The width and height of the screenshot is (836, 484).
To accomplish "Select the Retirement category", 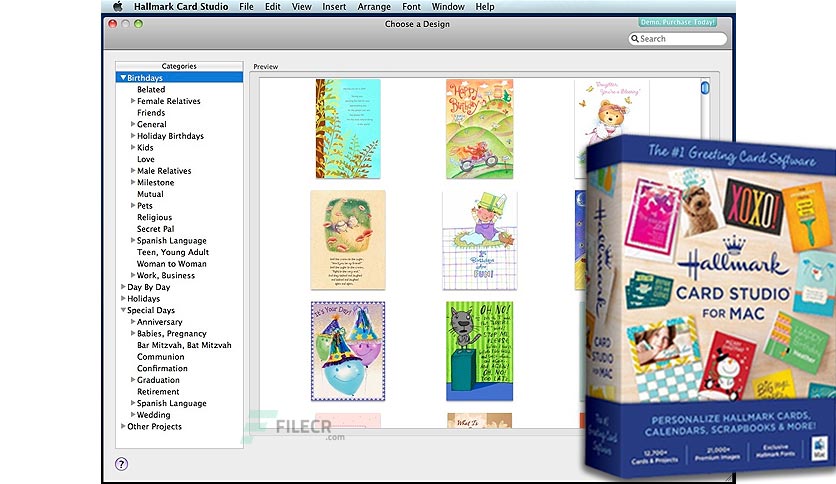I will 158,392.
